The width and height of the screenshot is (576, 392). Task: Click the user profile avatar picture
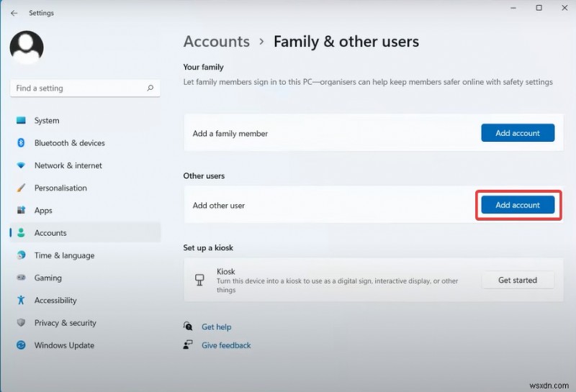[x=27, y=46]
